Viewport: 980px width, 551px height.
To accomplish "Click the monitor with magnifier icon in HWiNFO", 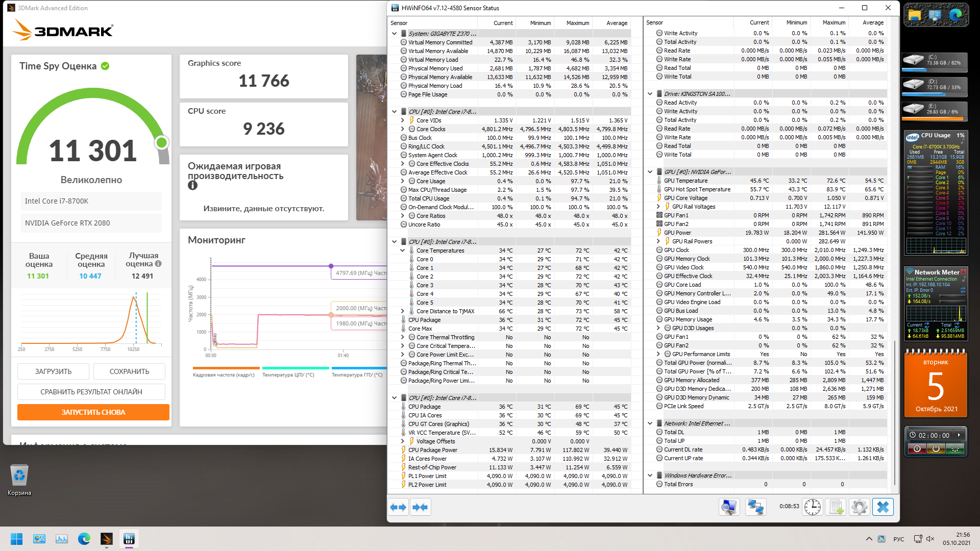I will (729, 507).
